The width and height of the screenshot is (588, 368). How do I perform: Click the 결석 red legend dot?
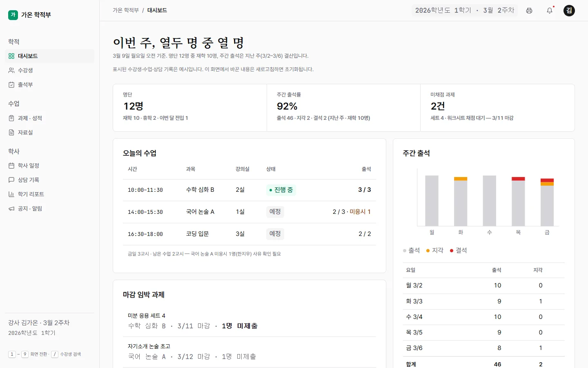tap(452, 251)
